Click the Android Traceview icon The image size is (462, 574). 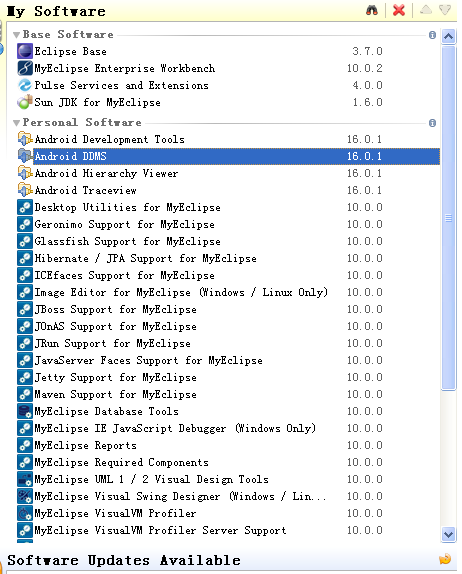pyautogui.click(x=25, y=190)
